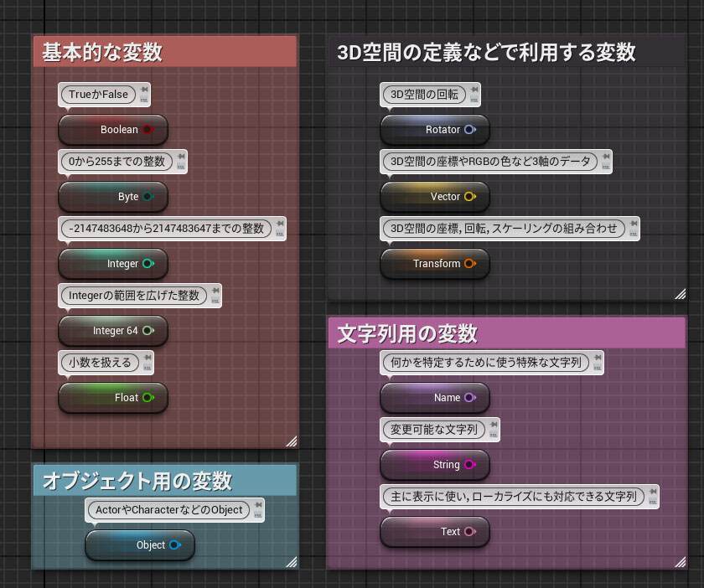Click the Rotator node output pin

tap(469, 130)
